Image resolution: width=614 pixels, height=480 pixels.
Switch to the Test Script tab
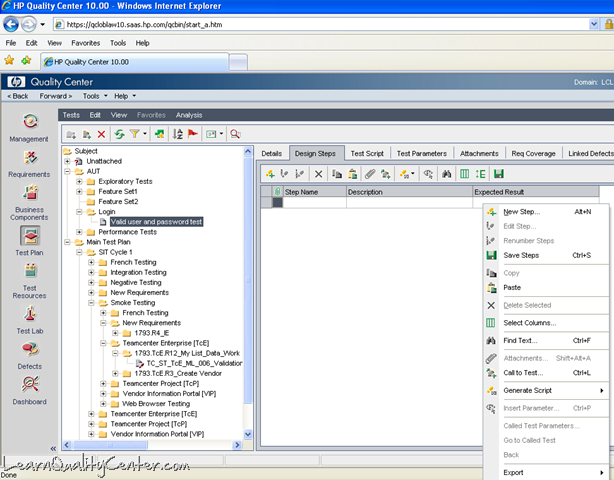tap(366, 153)
